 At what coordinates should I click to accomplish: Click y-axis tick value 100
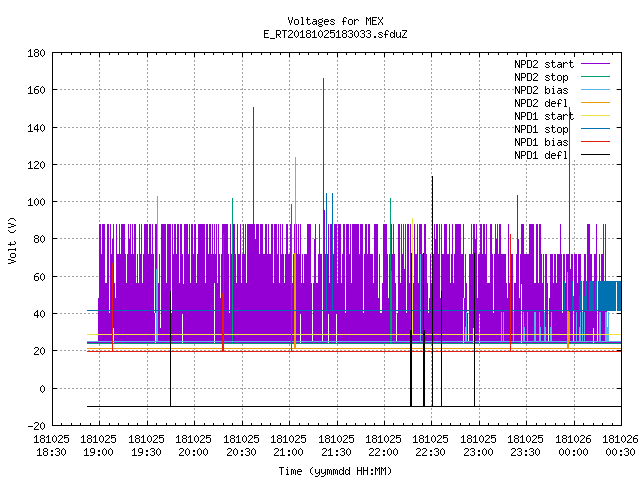pos(36,202)
